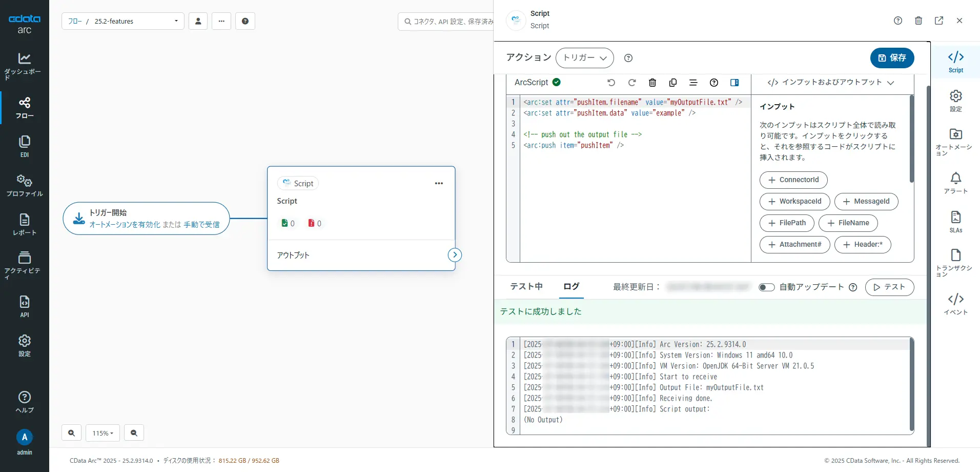Open the more options ellipsis in flow toolbar
Image resolution: width=980 pixels, height=472 pixels.
[x=221, y=21]
